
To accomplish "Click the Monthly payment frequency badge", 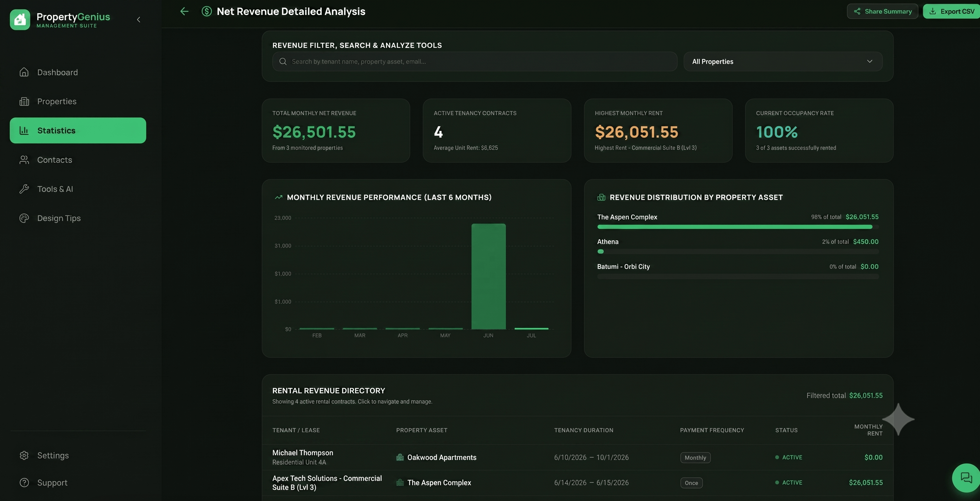I will [695, 457].
